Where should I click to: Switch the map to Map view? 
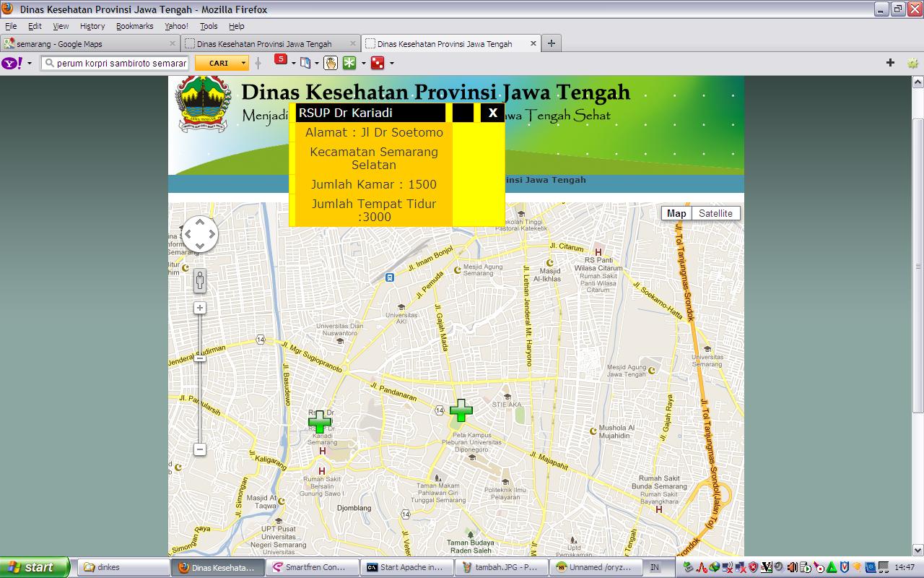click(x=676, y=213)
